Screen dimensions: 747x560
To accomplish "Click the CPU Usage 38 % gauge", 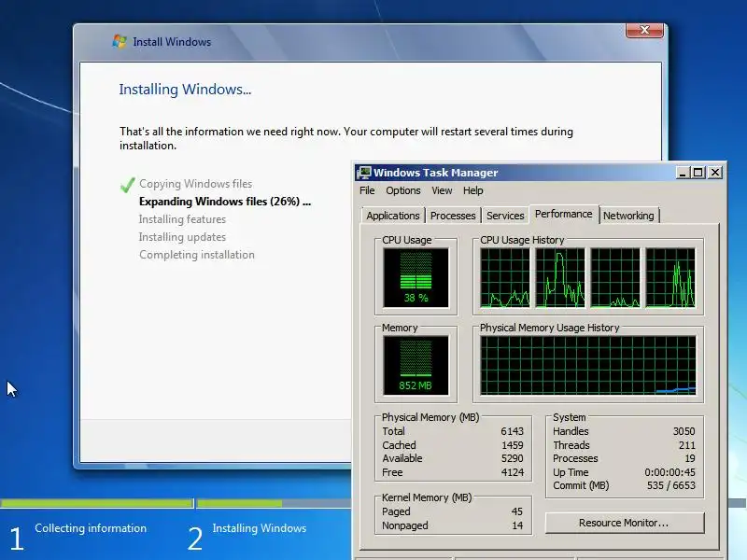I will (416, 278).
